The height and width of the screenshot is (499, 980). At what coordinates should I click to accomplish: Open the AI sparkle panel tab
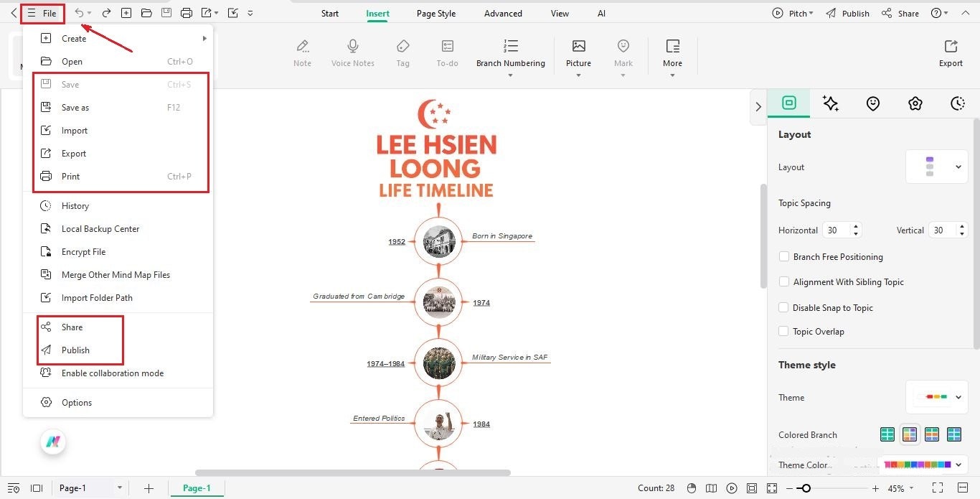tap(831, 103)
